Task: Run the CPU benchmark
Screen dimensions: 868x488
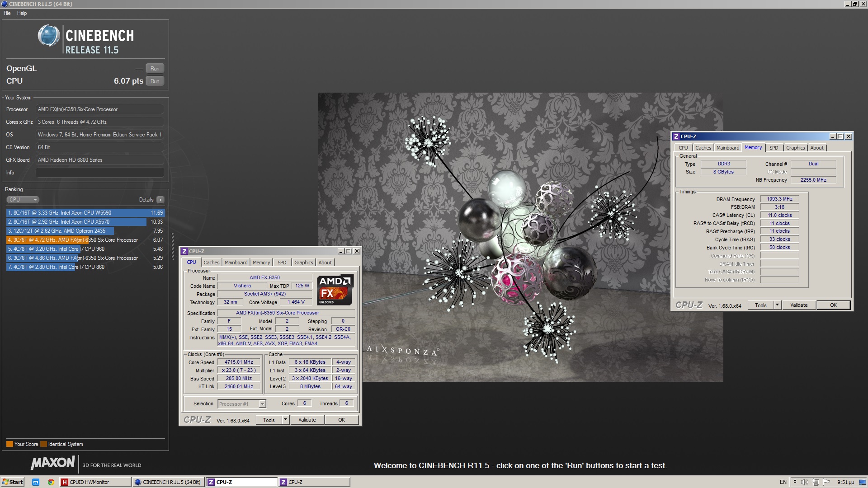Action: click(x=155, y=81)
